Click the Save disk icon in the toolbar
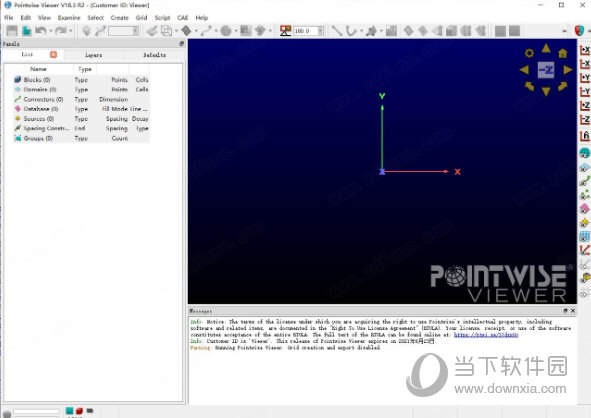The height and width of the screenshot is (418, 591). 12,31
